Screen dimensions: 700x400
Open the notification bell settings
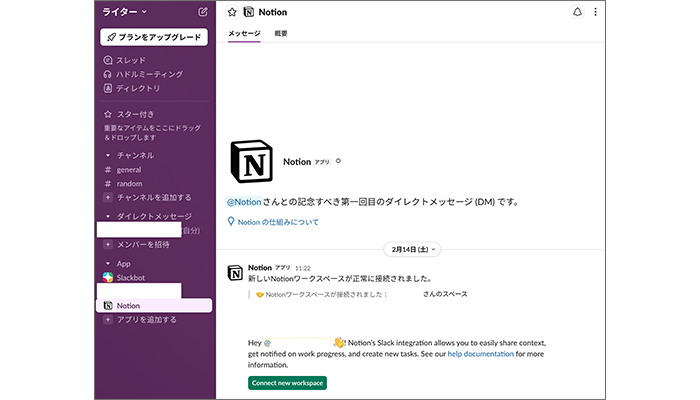point(577,12)
